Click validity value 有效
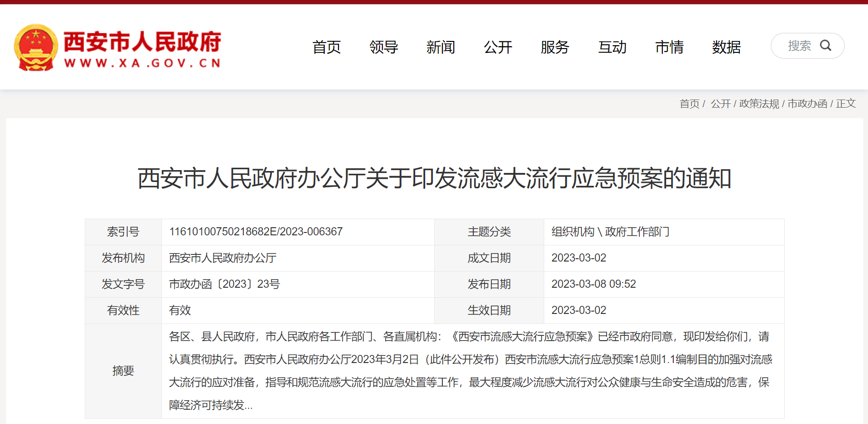Image resolution: width=868 pixels, height=424 pixels. 180,311
